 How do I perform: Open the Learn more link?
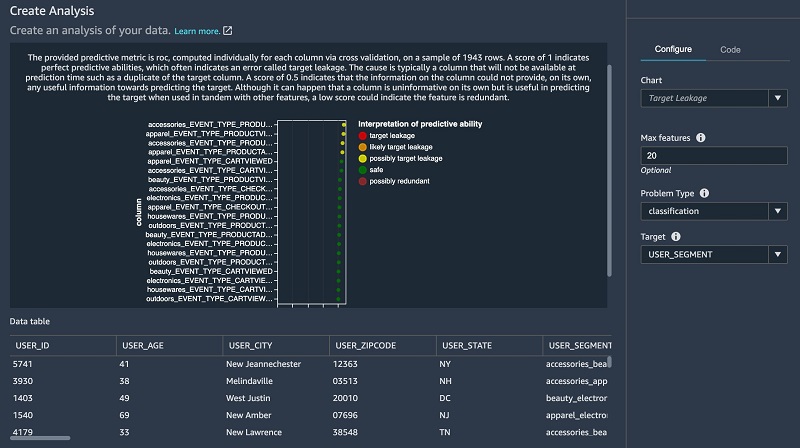tap(197, 31)
